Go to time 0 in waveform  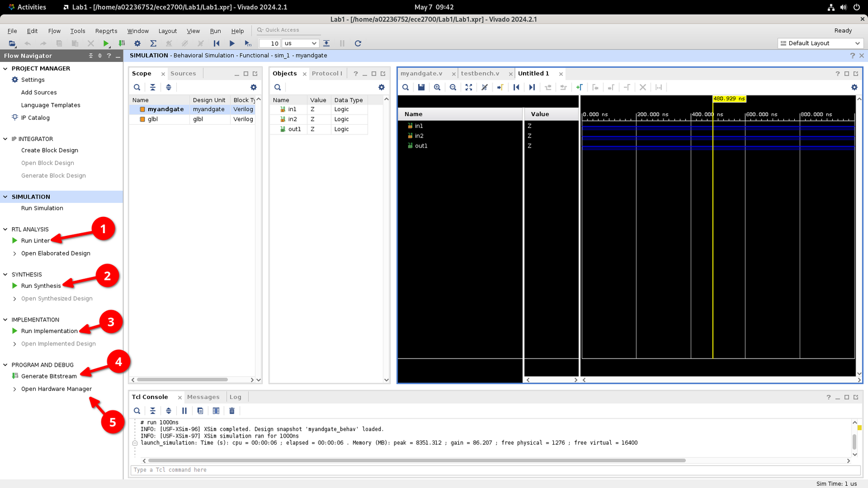pos(516,87)
